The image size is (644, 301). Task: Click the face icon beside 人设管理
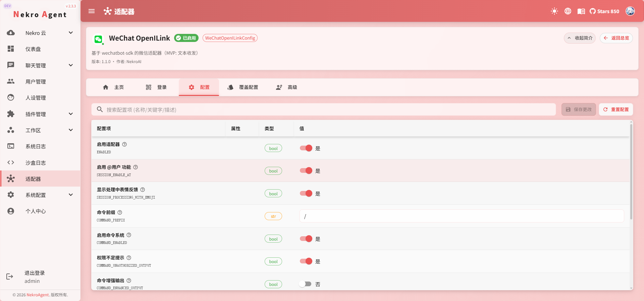coord(11,98)
